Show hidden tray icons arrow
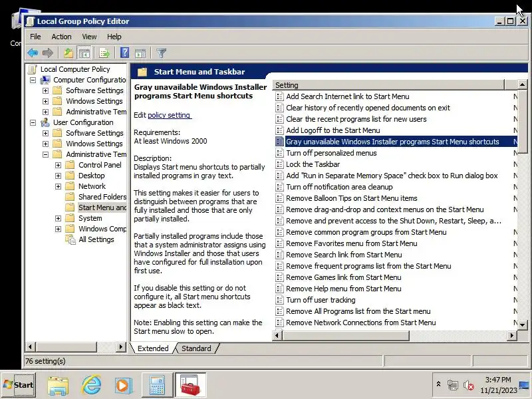Image resolution: width=532 pixels, height=399 pixels. point(438,384)
